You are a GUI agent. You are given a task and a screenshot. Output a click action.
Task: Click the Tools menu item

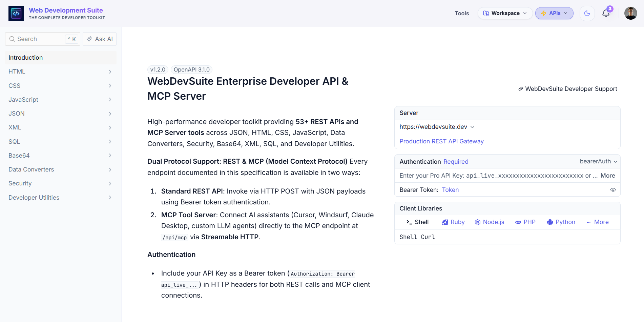(x=462, y=13)
